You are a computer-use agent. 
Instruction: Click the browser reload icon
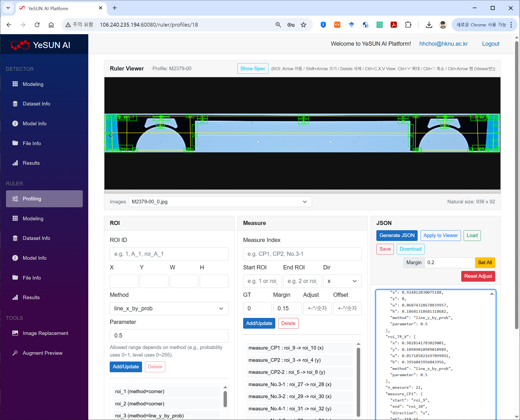click(x=37, y=25)
